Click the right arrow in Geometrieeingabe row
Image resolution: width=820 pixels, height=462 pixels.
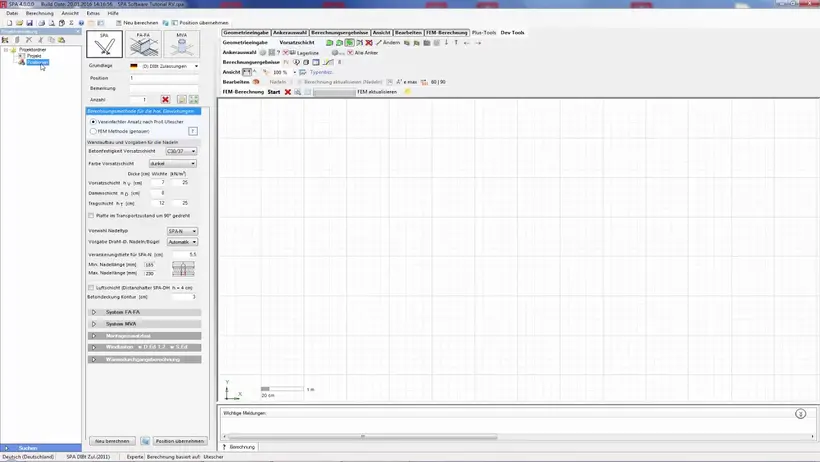click(x=478, y=43)
